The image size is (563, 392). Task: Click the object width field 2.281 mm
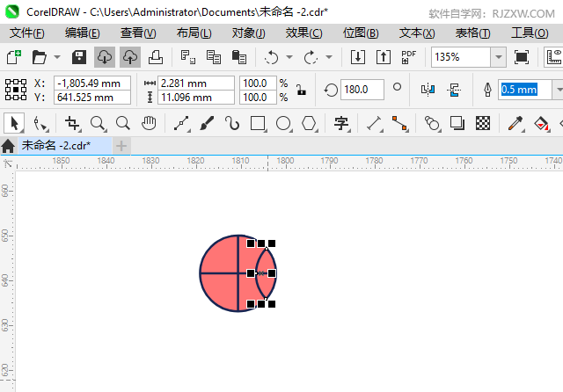pos(196,83)
